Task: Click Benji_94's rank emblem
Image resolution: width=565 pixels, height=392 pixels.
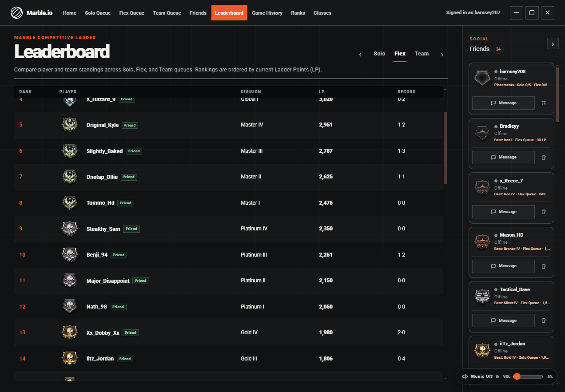Action: pos(69,255)
